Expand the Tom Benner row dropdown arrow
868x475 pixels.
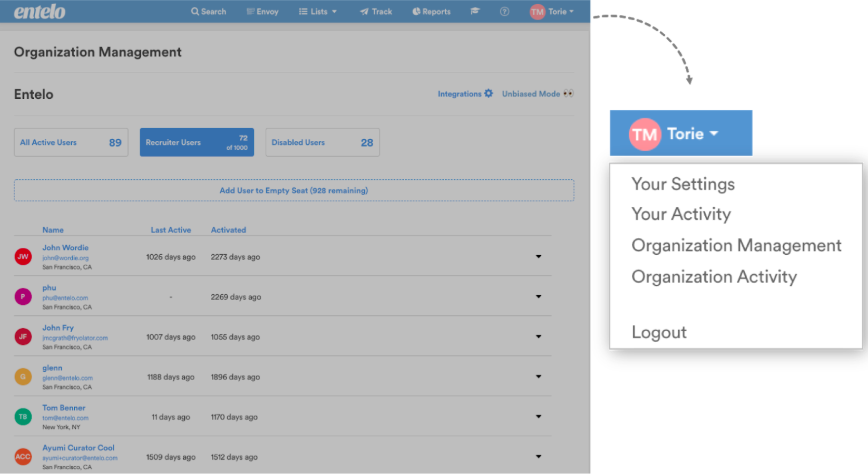[x=538, y=416]
